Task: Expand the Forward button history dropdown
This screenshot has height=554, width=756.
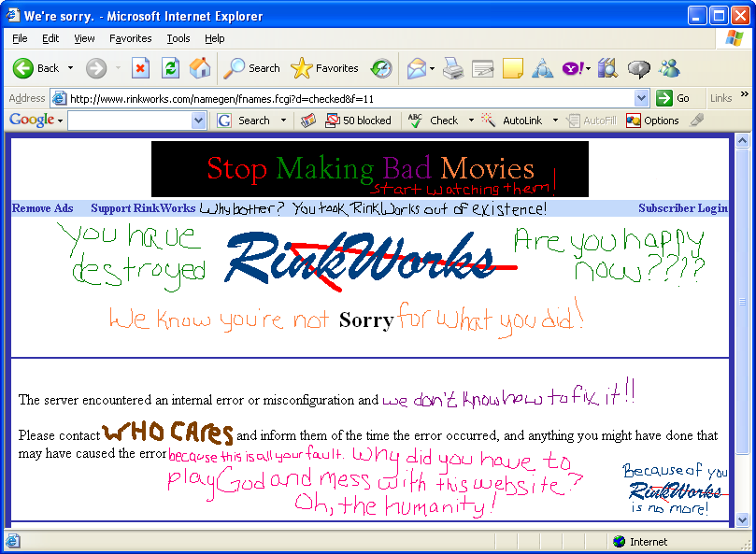Action: [118, 68]
